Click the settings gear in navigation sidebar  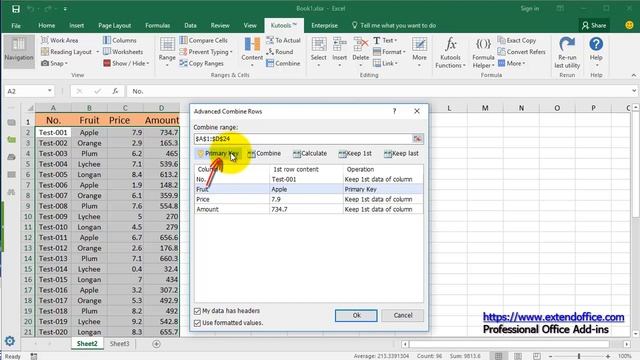[x=10, y=341]
